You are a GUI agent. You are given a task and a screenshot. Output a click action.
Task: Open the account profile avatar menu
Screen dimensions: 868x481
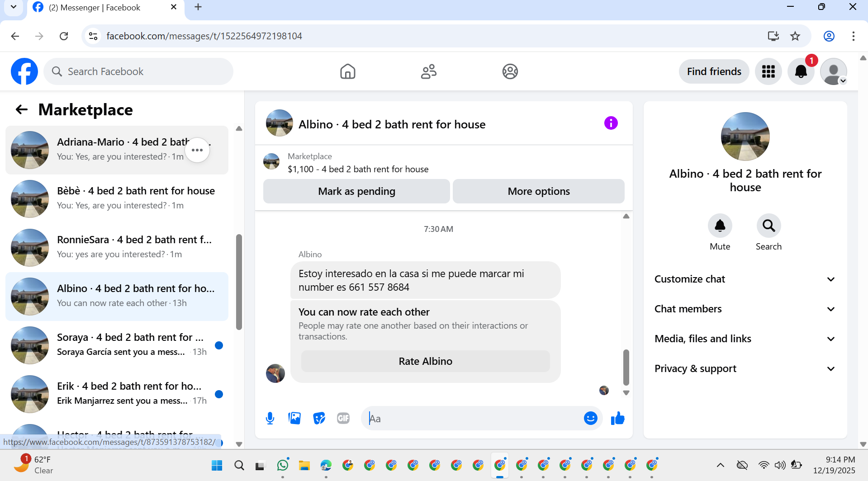coord(833,71)
